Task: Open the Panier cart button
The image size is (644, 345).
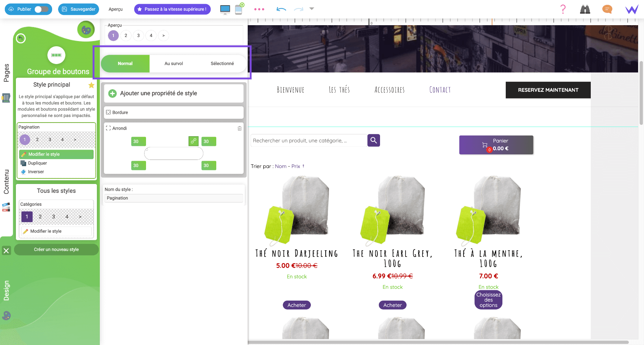Action: click(496, 145)
